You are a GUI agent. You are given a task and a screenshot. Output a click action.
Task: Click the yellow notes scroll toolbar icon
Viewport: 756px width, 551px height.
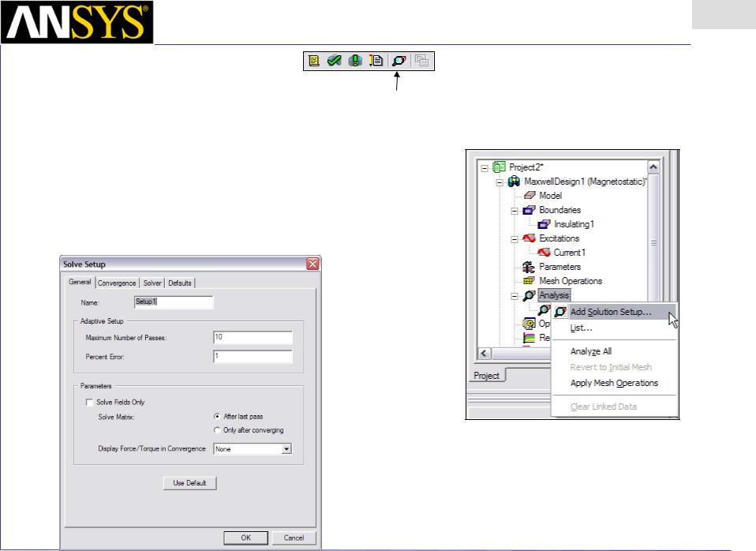[x=314, y=61]
